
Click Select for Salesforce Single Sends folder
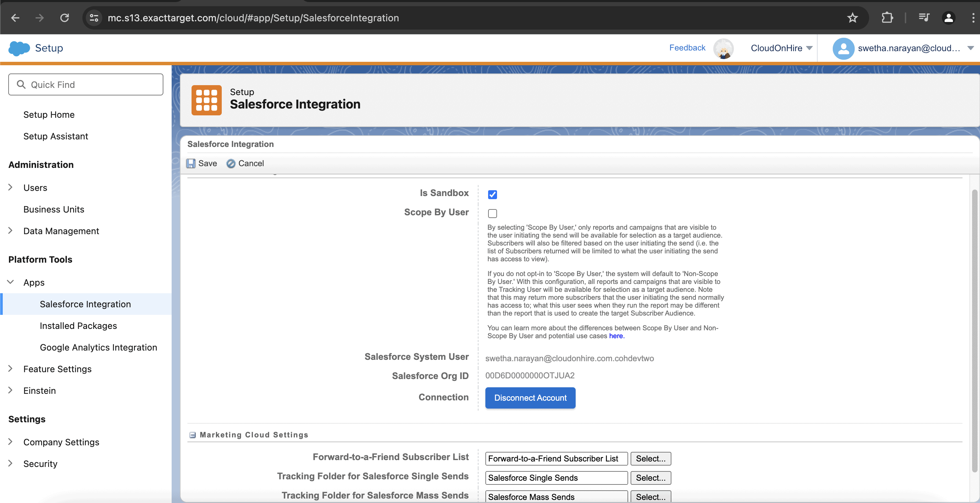point(650,478)
